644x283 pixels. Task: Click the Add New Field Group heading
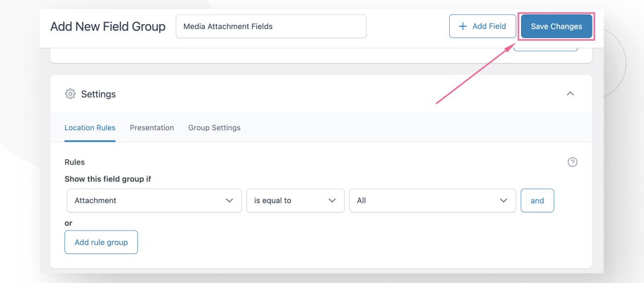point(108,26)
